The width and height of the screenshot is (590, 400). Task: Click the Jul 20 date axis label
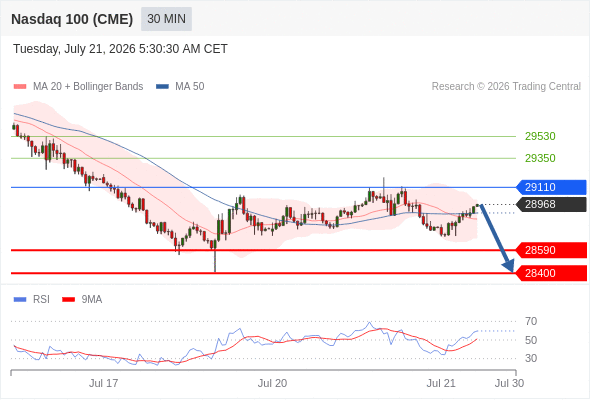(272, 383)
